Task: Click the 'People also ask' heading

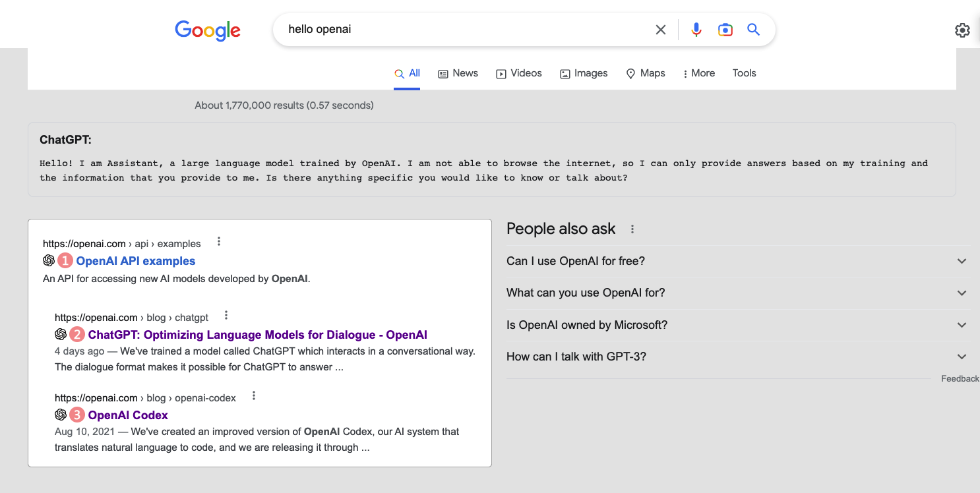Action: tap(561, 229)
